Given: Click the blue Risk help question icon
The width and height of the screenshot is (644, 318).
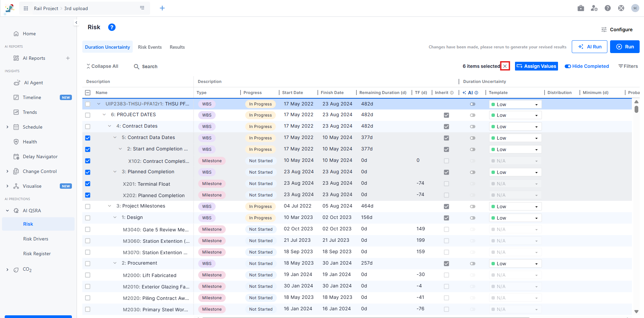Looking at the screenshot, I should (x=112, y=27).
